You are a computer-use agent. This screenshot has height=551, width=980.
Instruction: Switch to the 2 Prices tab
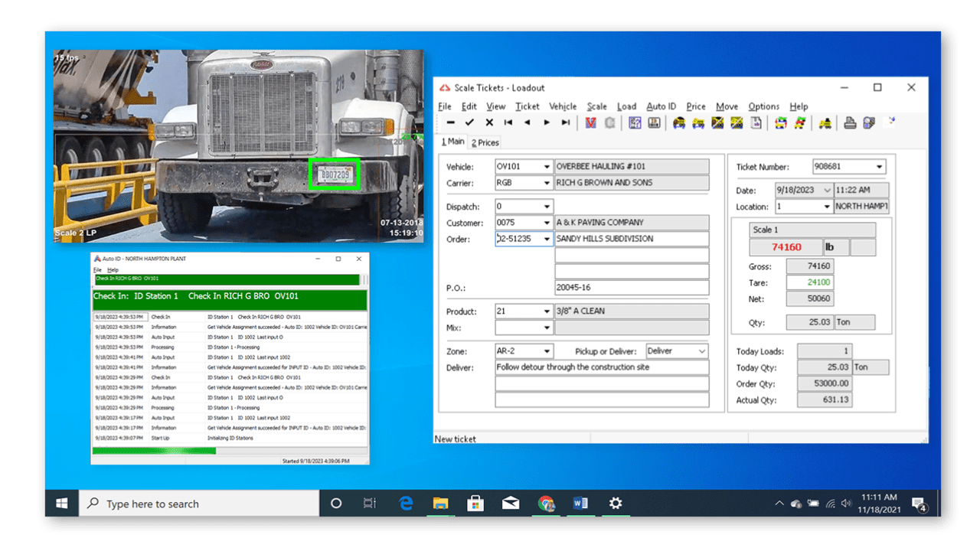coord(485,142)
